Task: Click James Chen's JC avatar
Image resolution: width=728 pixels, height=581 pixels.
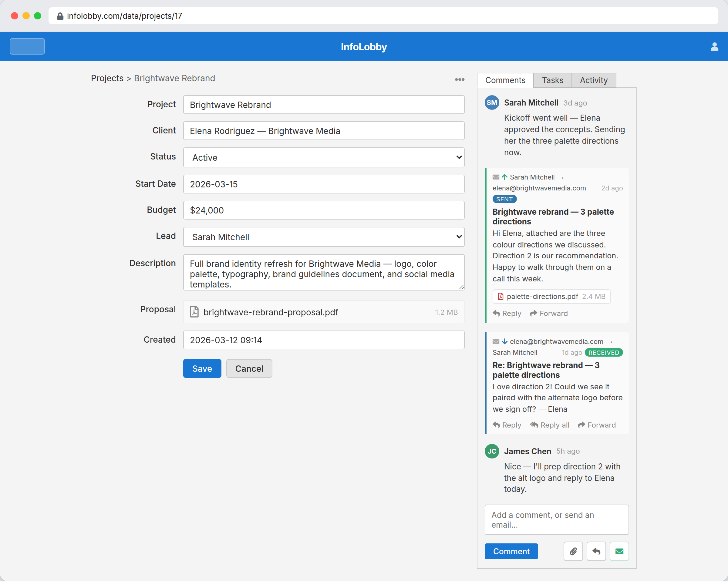Action: [492, 451]
